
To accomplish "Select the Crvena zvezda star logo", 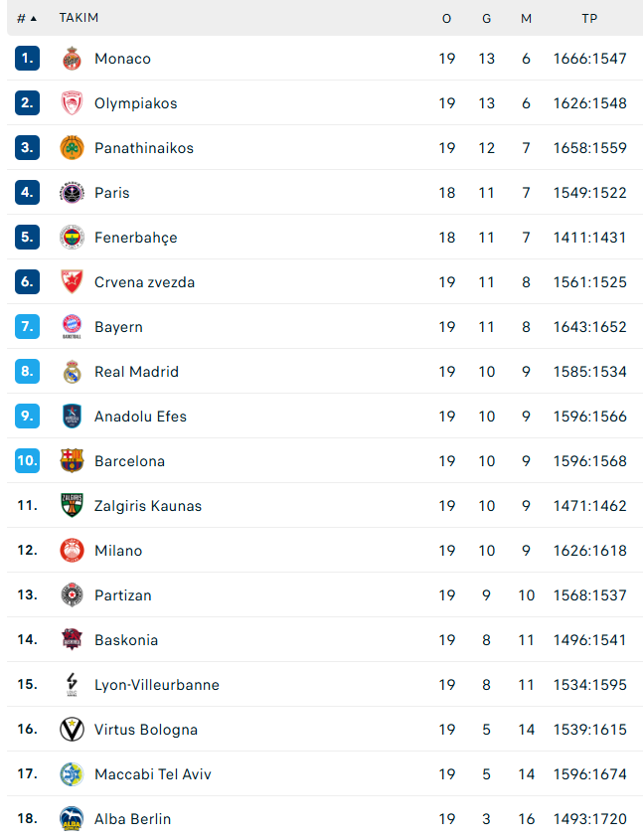I will (72, 281).
